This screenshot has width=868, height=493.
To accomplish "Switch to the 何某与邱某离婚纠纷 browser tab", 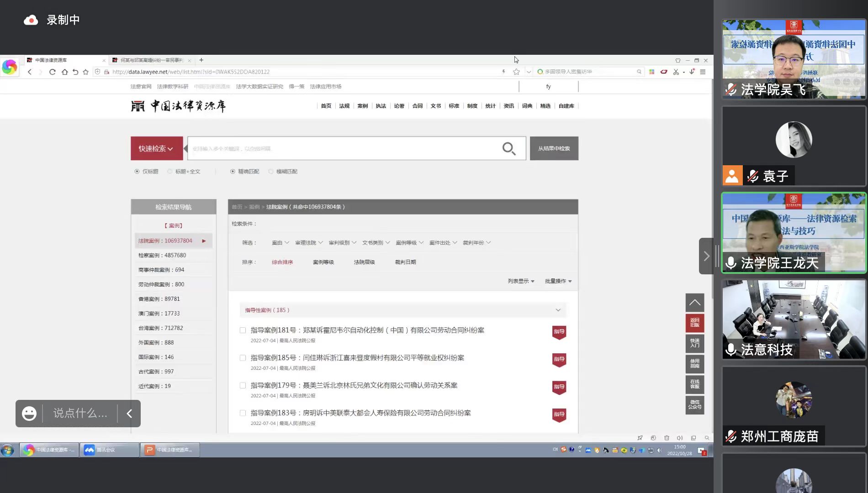I will tap(151, 60).
